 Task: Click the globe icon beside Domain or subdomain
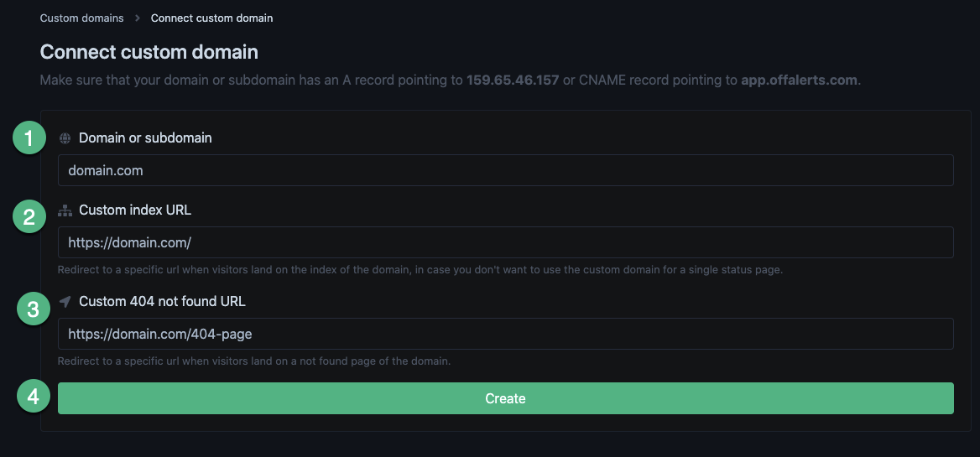click(65, 138)
